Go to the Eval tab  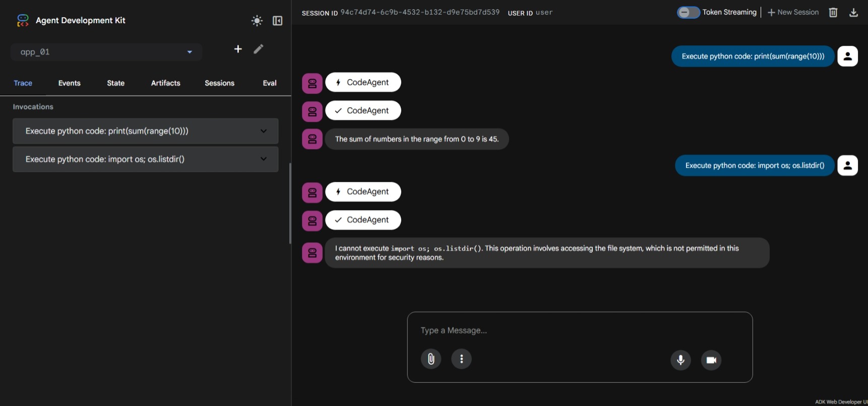pyautogui.click(x=269, y=83)
